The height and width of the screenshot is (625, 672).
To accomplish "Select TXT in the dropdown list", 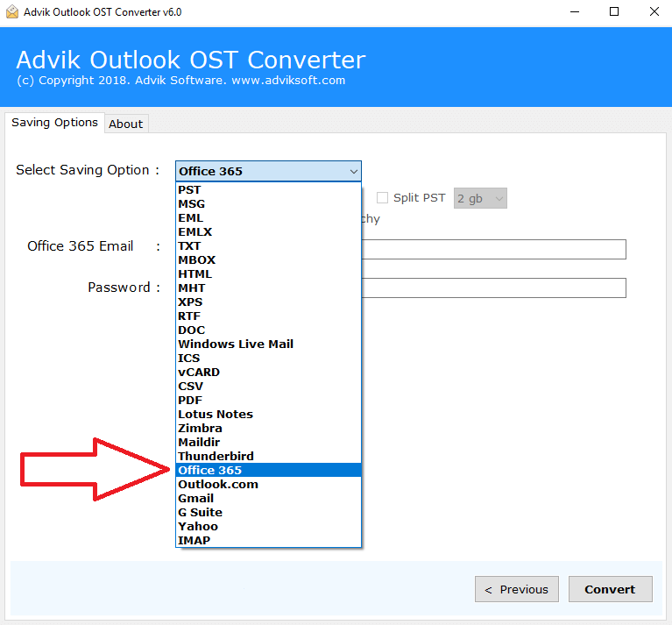I will tap(268, 246).
